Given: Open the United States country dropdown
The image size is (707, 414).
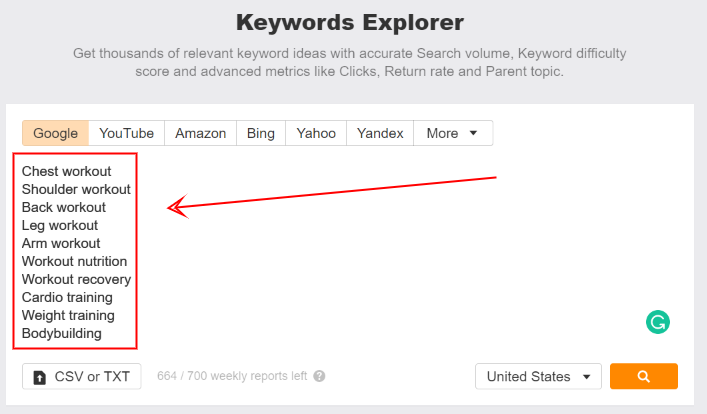Looking at the screenshot, I should click(x=538, y=377).
